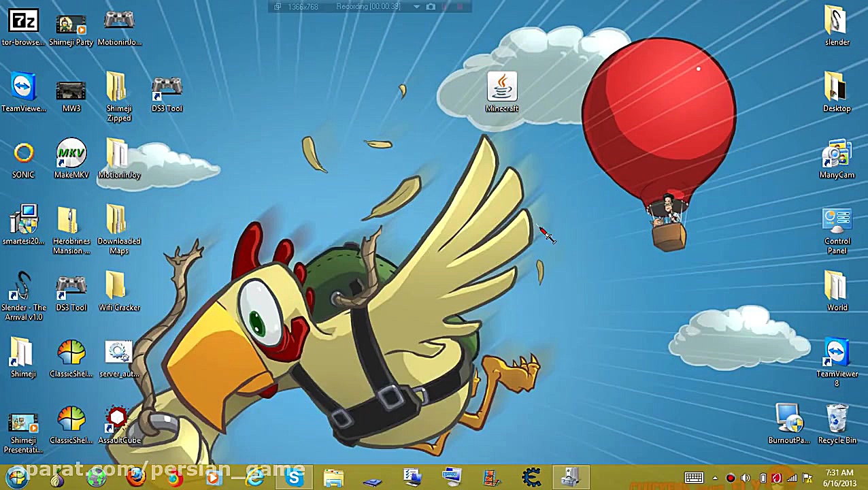This screenshot has width=868, height=490.
Task: Toggle the touch keyboard from the system tray
Action: [x=693, y=478]
